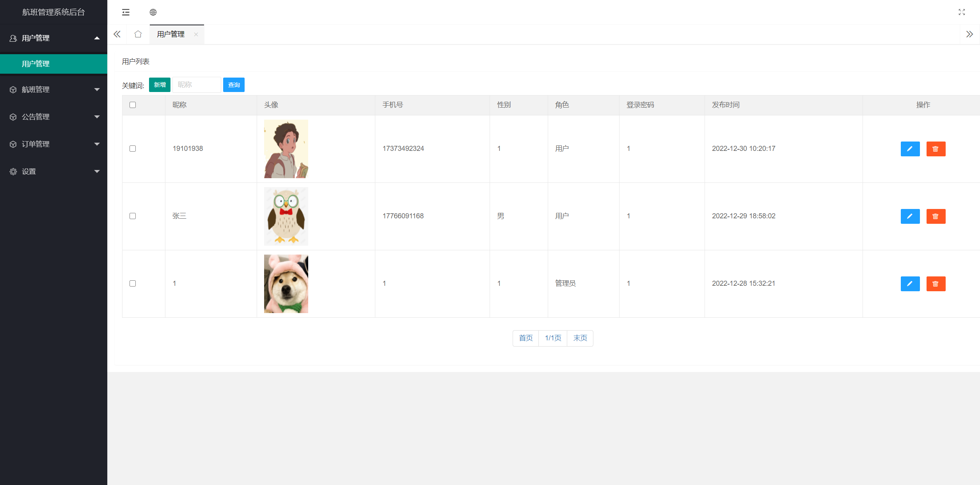Click the edit pencil for the 管理员 row

click(910, 284)
